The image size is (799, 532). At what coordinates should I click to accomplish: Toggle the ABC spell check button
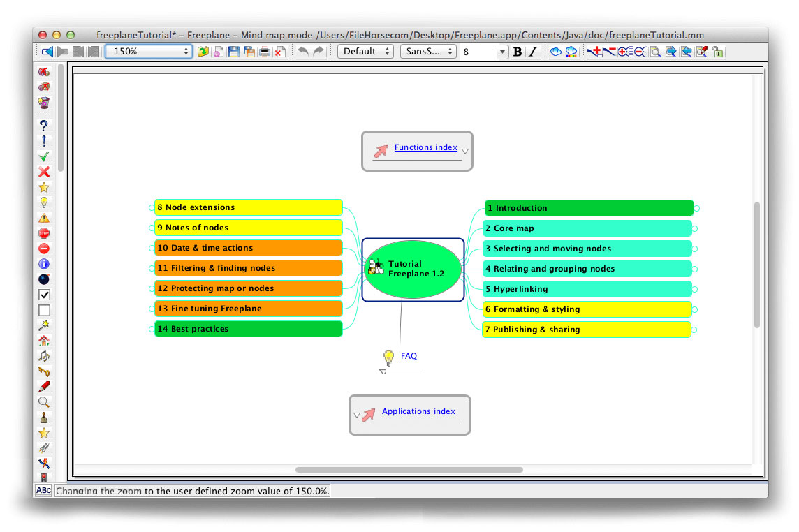click(x=43, y=490)
